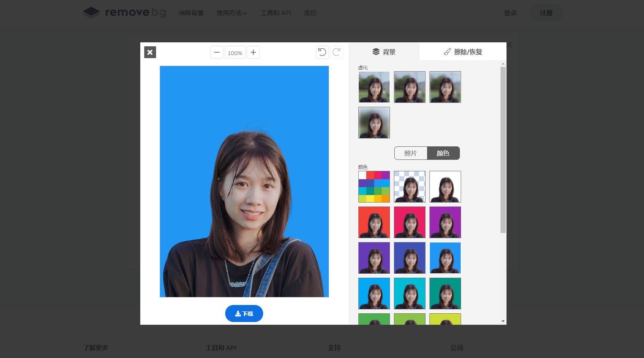Choose the red background swatch
Image resolution: width=644 pixels, height=358 pixels.
tap(374, 222)
